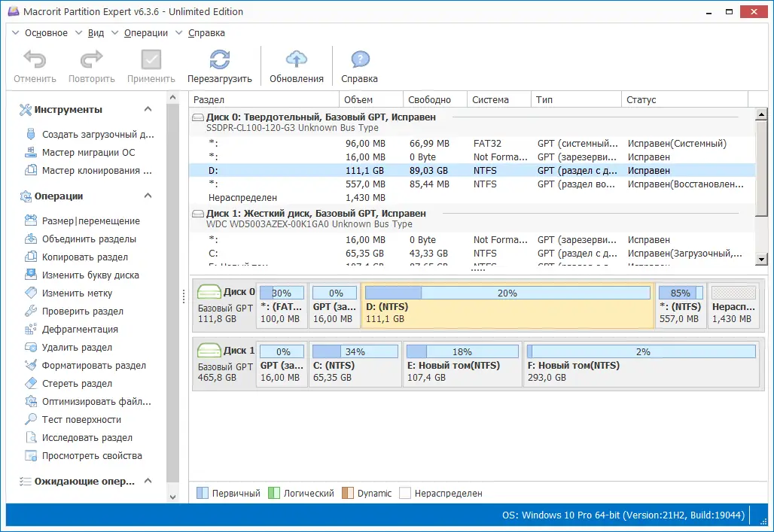Screen dimensions: 774x532
Task: Launch Surface test (Тест поверхности)
Action: point(81,420)
